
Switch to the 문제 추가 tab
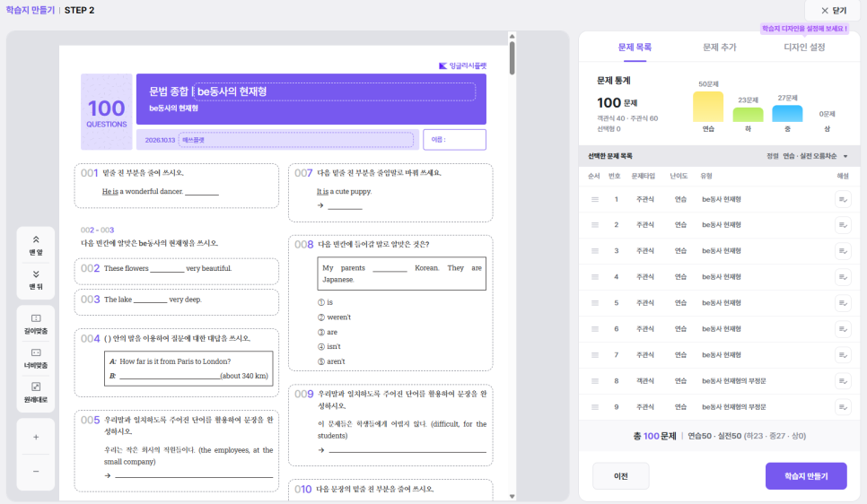(720, 48)
